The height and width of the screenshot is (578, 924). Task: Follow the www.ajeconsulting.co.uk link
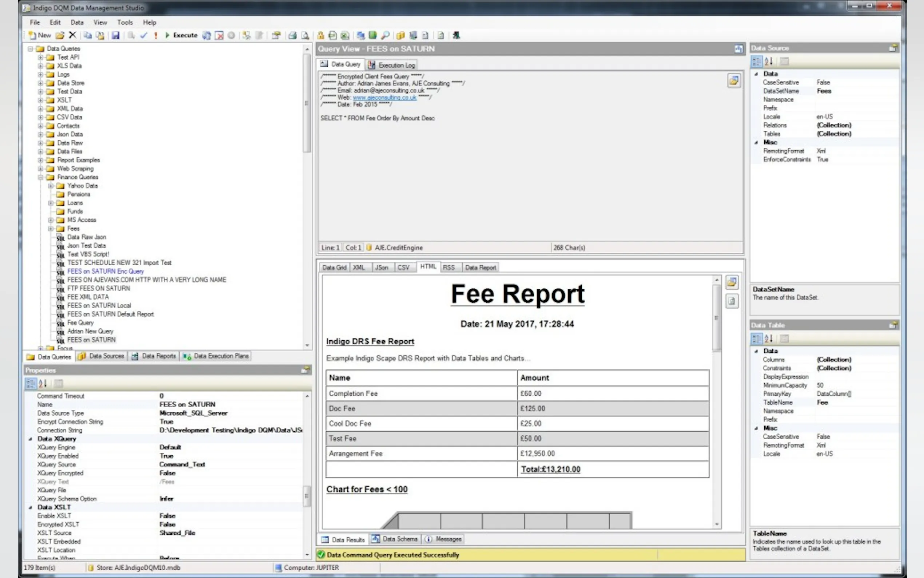(384, 98)
